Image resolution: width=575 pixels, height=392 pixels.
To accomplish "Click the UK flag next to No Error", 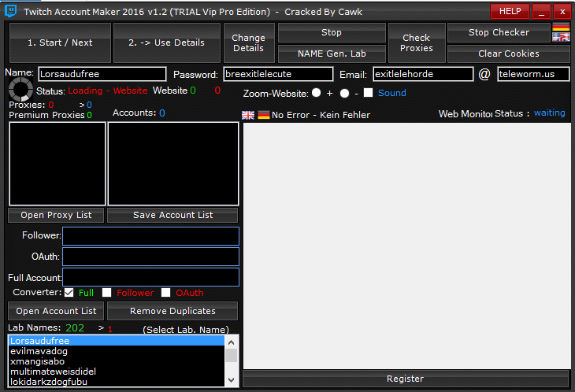I will point(248,115).
